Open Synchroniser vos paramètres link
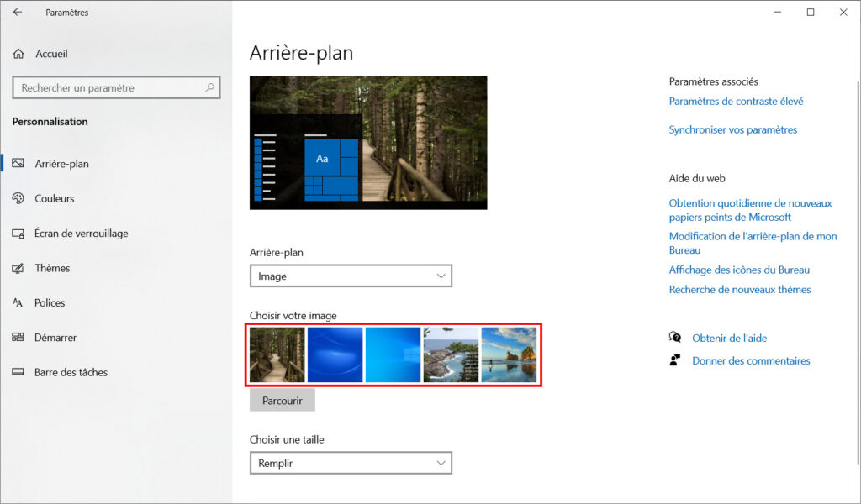The image size is (861, 504). (x=733, y=130)
